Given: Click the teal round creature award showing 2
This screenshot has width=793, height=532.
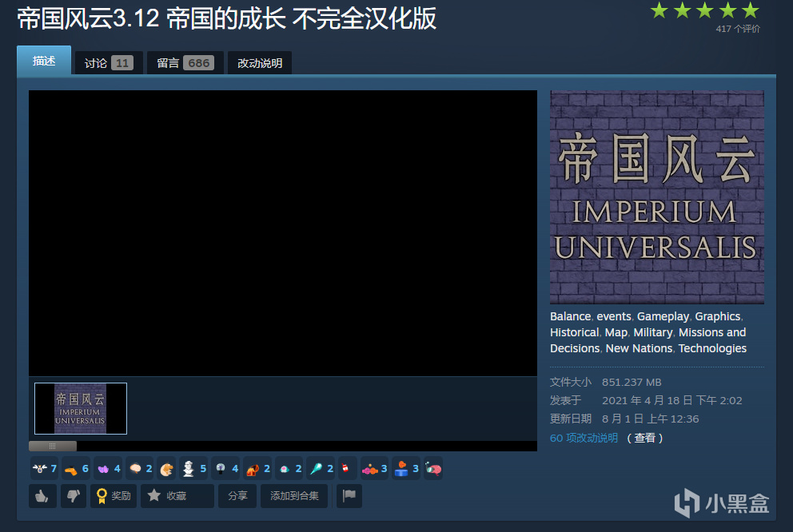Looking at the screenshot, I should tap(289, 469).
